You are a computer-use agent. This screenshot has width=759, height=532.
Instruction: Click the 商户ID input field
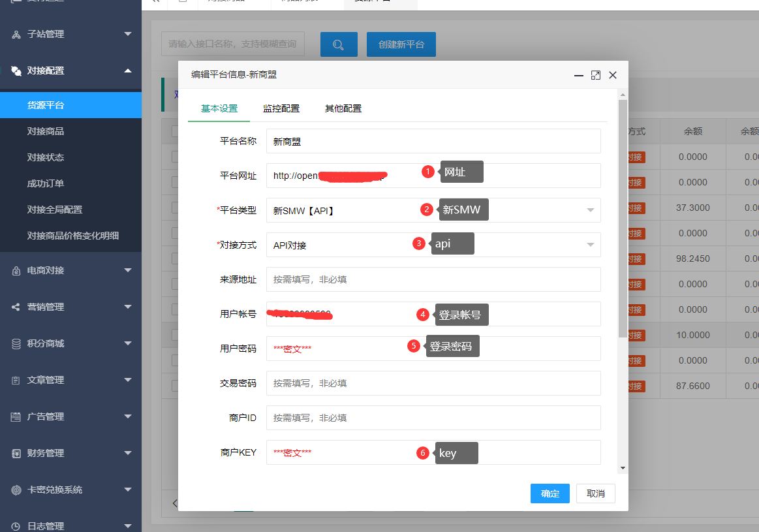coord(433,418)
